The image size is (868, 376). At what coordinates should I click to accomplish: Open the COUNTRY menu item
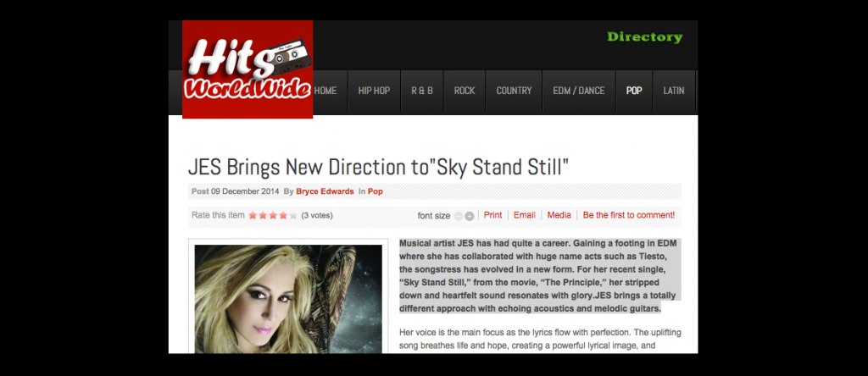point(514,91)
